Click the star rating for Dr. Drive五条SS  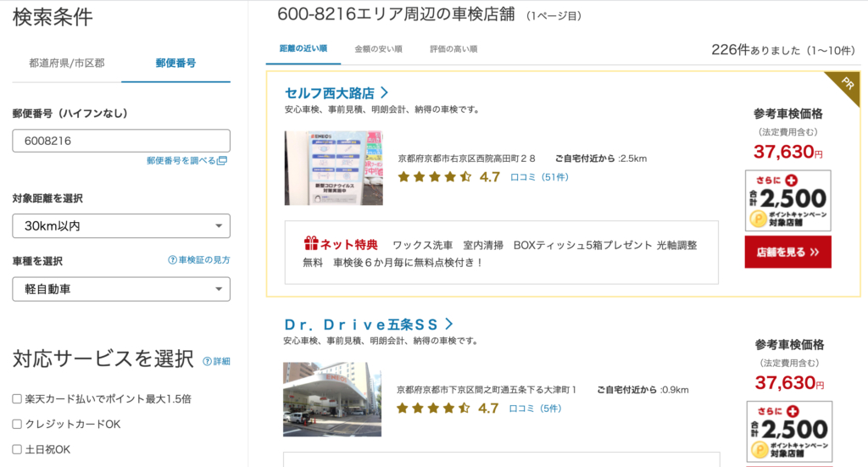click(x=434, y=409)
